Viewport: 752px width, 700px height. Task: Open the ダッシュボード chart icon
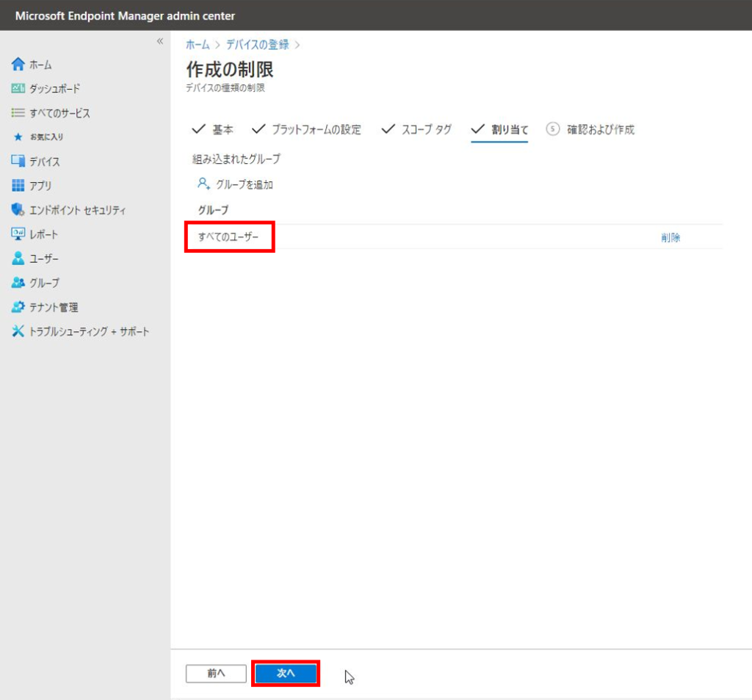coord(18,88)
